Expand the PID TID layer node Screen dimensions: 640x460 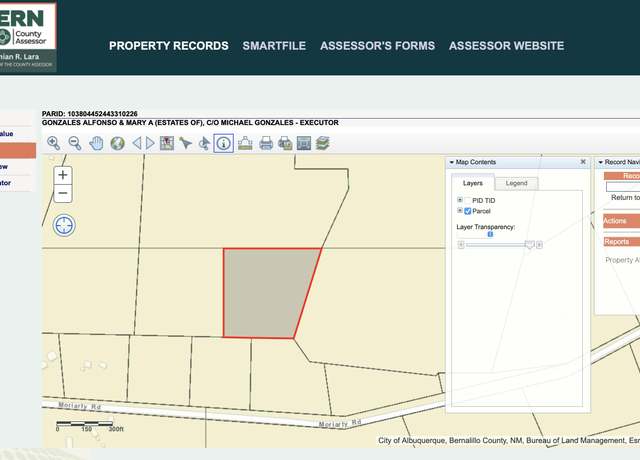pyautogui.click(x=460, y=200)
